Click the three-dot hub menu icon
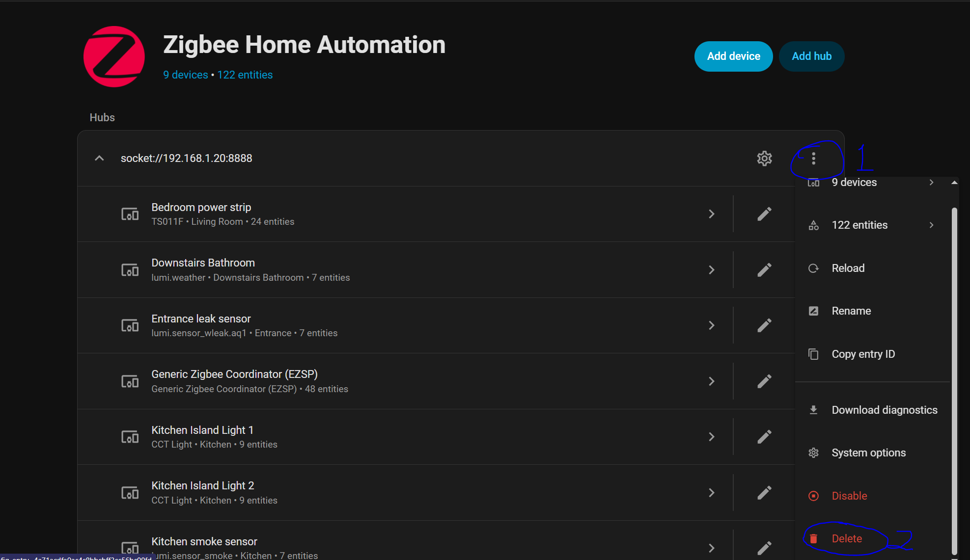This screenshot has width=970, height=560. (x=814, y=159)
